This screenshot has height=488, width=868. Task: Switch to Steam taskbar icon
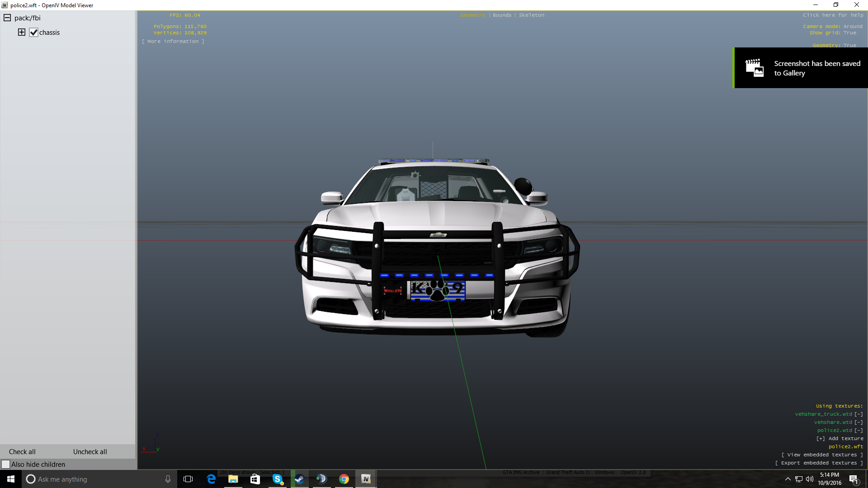(x=299, y=479)
